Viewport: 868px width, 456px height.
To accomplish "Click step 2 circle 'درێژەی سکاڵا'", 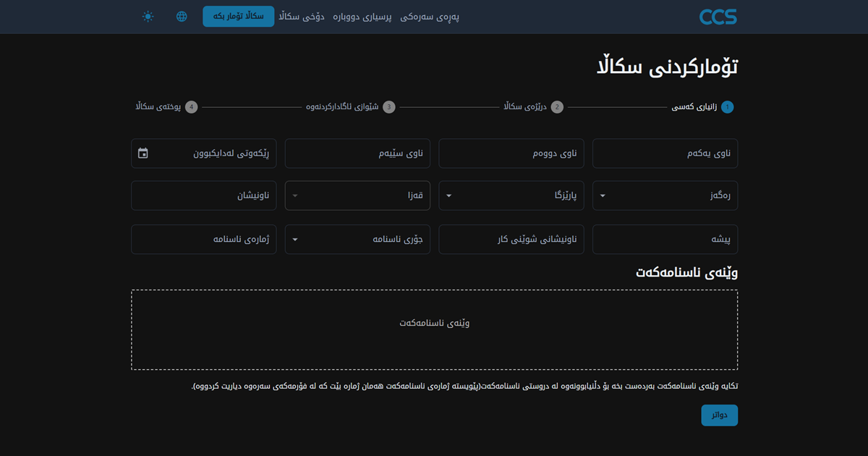I will 557,107.
